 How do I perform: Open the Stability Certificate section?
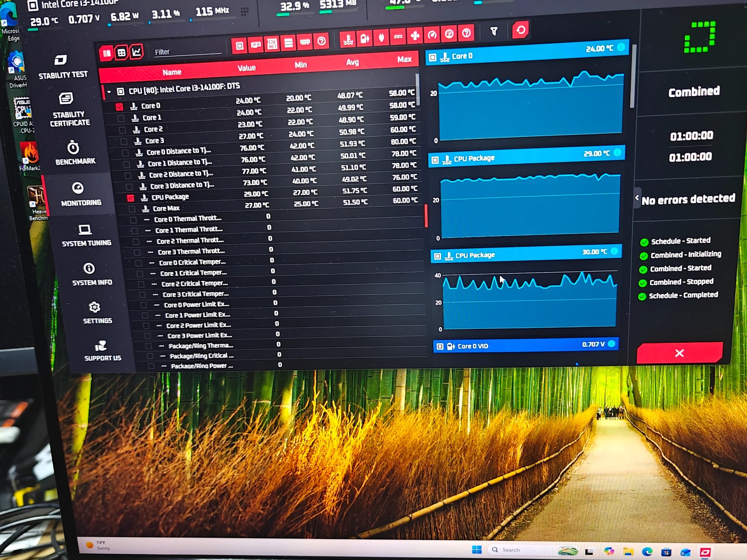pyautogui.click(x=69, y=110)
